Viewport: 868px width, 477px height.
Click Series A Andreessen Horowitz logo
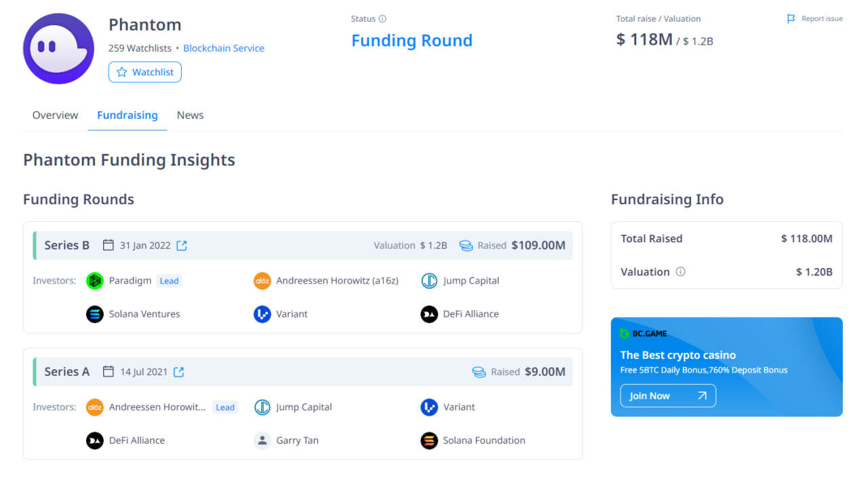tap(95, 407)
